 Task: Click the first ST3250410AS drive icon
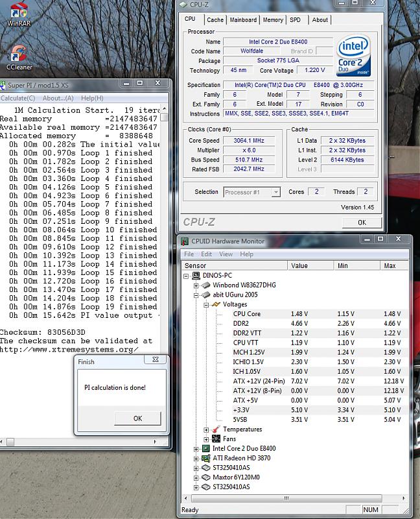pos(206,468)
